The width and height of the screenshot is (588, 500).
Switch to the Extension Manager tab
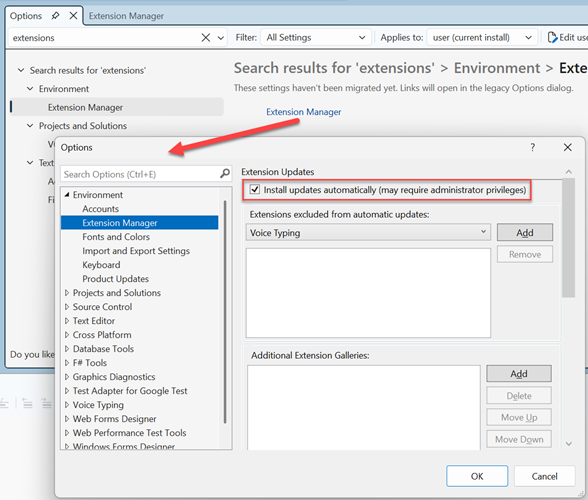126,16
